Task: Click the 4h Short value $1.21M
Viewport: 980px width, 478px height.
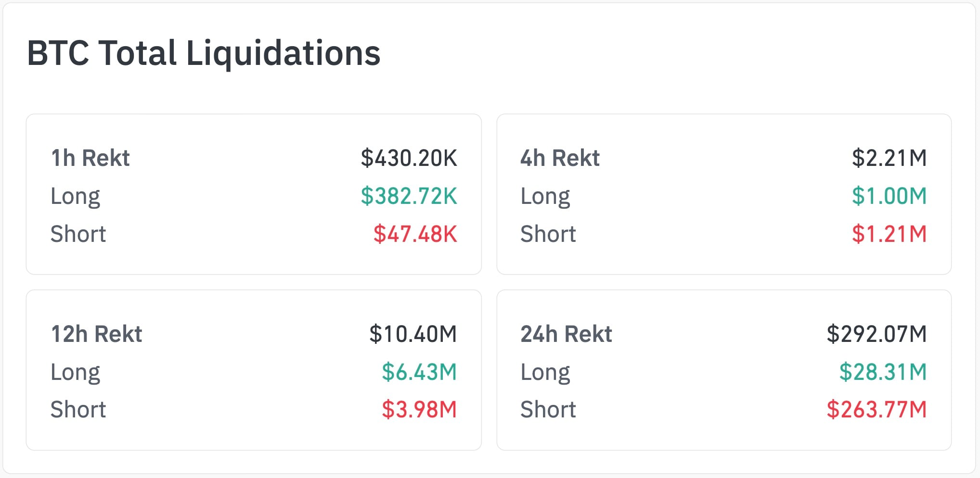Action: (x=889, y=234)
